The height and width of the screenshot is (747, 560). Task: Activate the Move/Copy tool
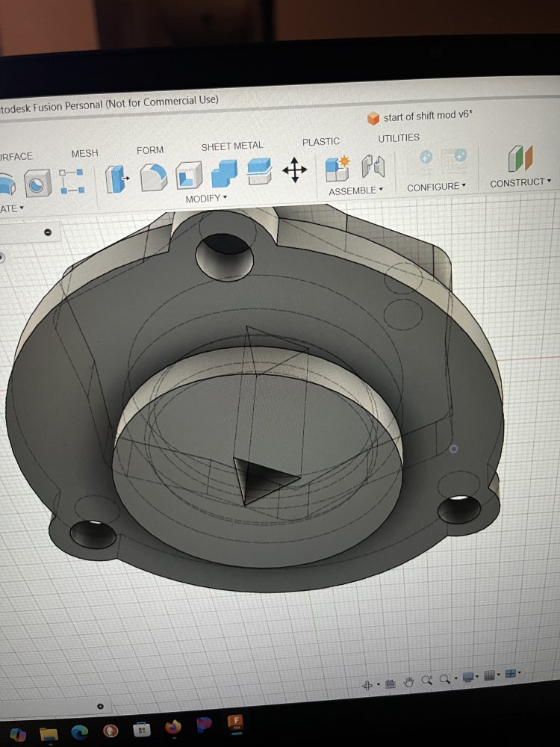pyautogui.click(x=294, y=170)
